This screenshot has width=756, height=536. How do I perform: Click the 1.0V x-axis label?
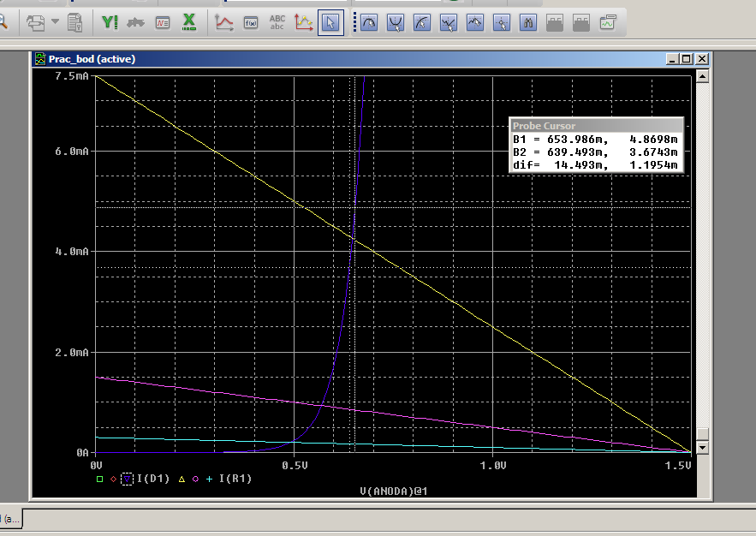click(493, 465)
